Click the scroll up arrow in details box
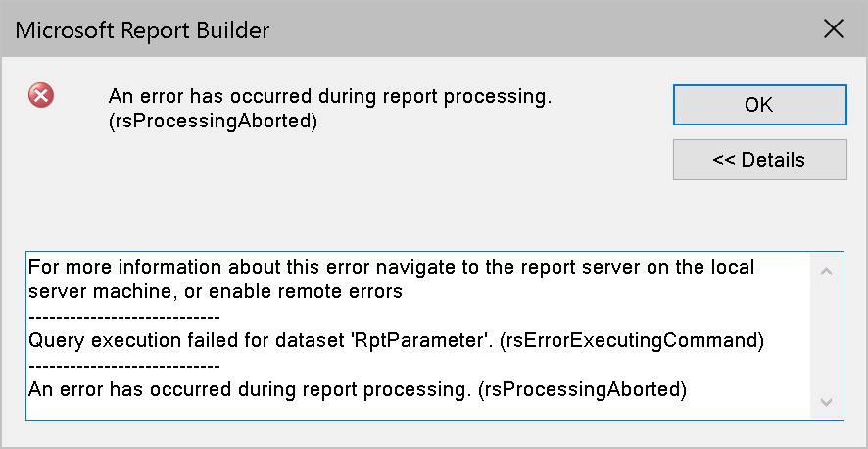The width and height of the screenshot is (868, 449). [x=826, y=271]
